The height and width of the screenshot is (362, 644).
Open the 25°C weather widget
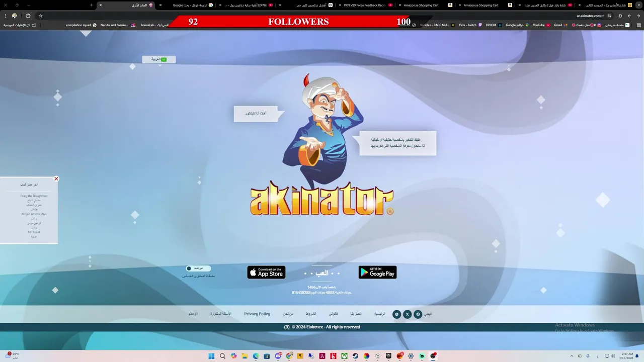pyautogui.click(x=12, y=356)
